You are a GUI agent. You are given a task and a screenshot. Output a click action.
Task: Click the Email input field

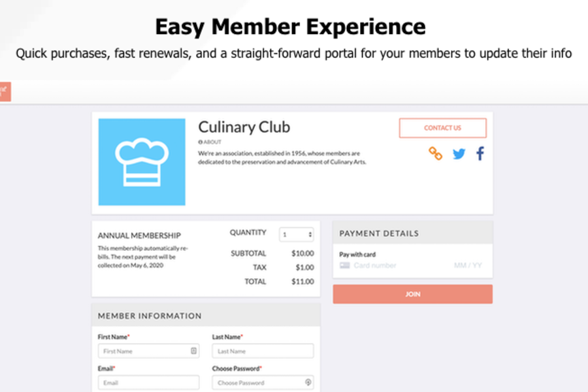pyautogui.click(x=148, y=382)
